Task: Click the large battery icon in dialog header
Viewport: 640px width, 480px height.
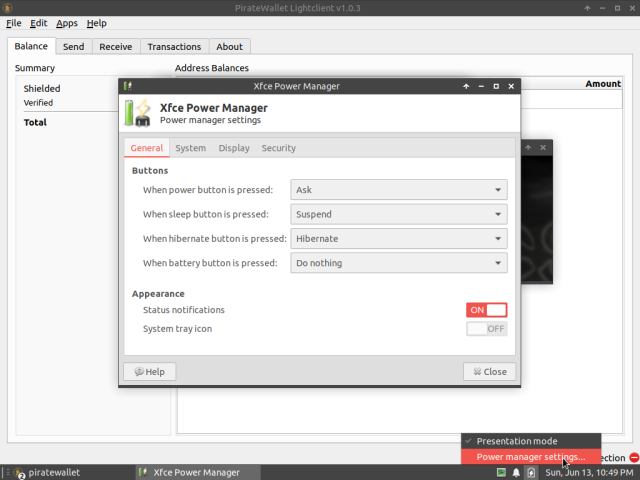Action: pyautogui.click(x=137, y=113)
